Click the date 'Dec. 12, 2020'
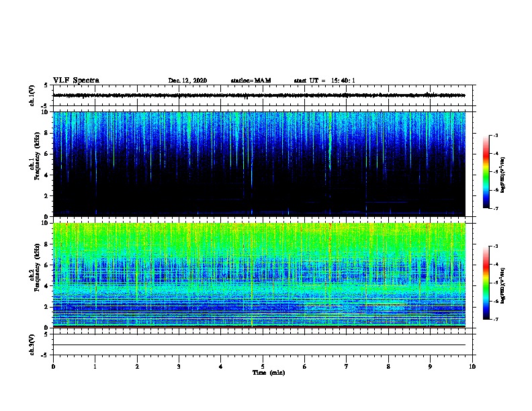The width and height of the screenshot is (532, 411). coord(187,81)
